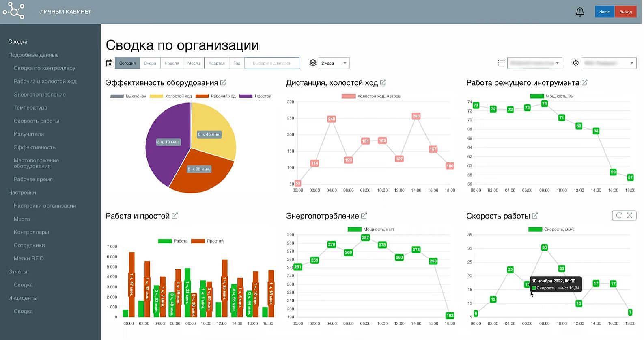This screenshot has width=644, height=340.
Task: Select the Сегодня period tab
Action: [x=127, y=63]
